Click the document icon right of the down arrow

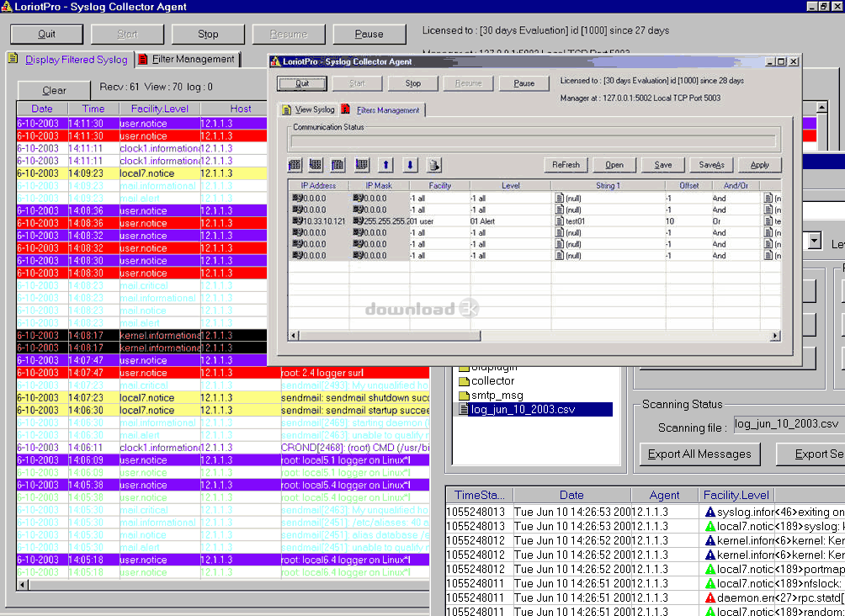(x=434, y=165)
